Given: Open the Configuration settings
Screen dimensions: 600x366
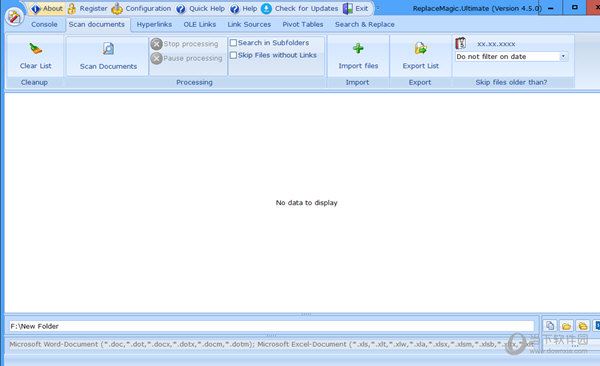Looking at the screenshot, I should [x=141, y=8].
